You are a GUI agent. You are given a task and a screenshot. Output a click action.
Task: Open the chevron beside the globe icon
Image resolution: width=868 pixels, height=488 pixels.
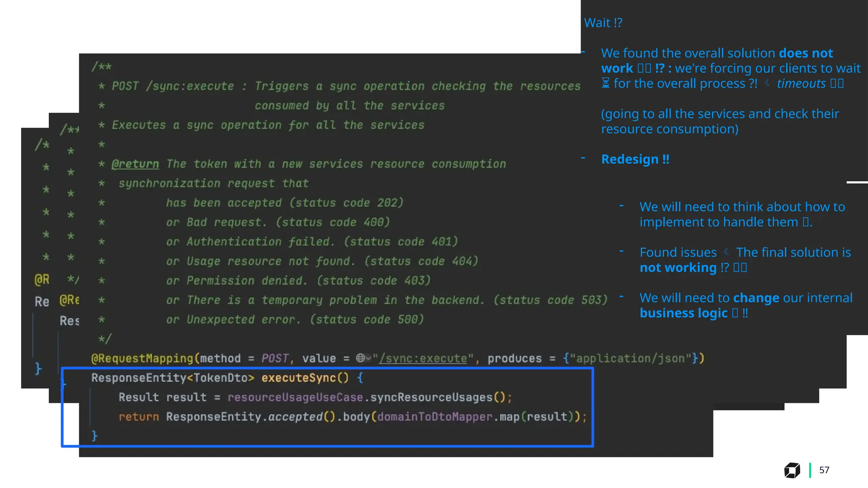368,358
